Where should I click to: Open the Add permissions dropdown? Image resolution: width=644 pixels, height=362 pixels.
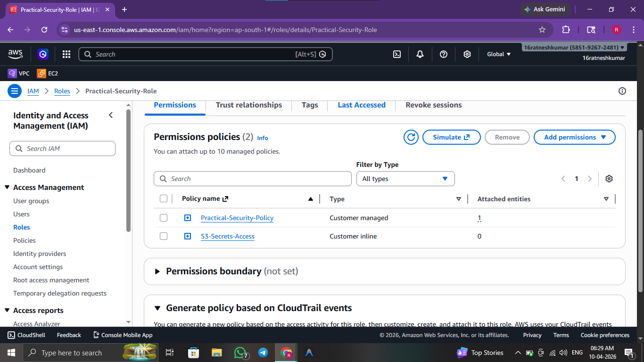(x=575, y=137)
